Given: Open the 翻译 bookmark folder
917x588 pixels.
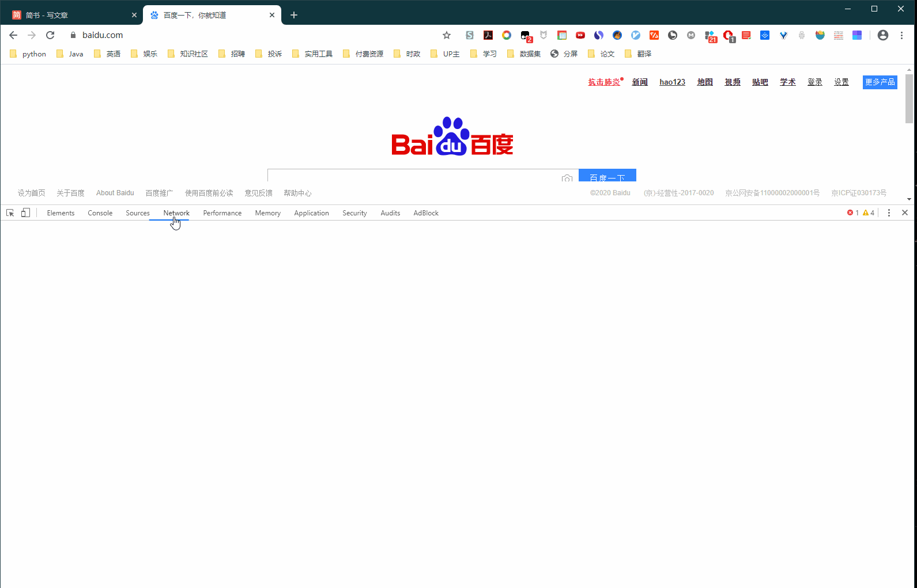Looking at the screenshot, I should (638, 54).
